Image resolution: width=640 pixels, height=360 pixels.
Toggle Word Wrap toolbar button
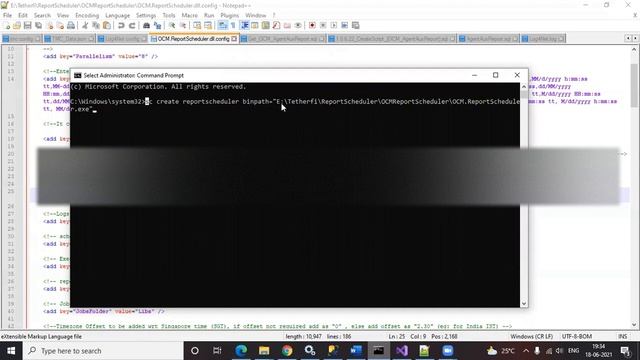[222, 25]
